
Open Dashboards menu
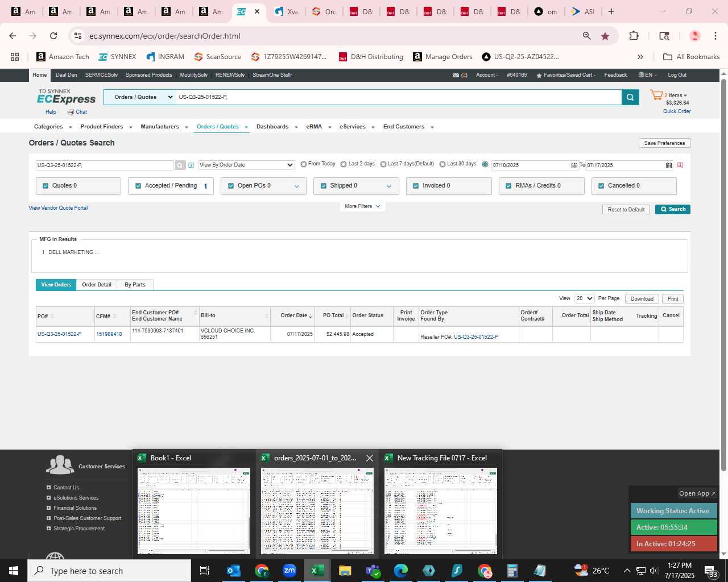click(277, 127)
